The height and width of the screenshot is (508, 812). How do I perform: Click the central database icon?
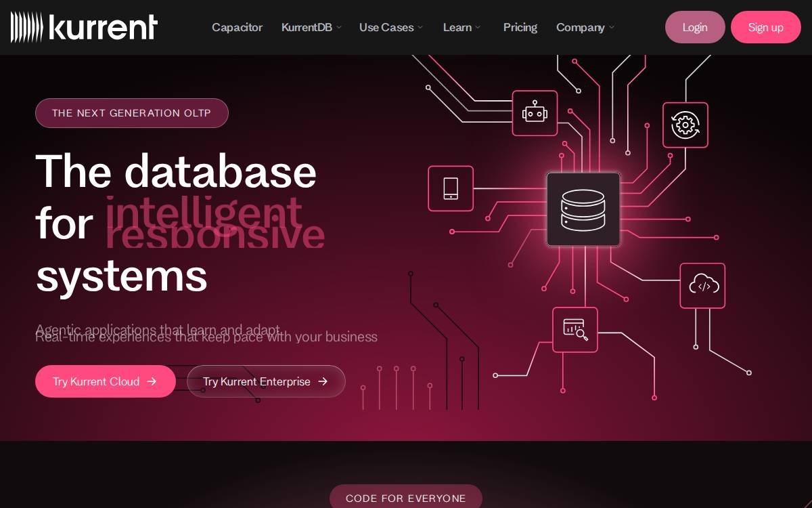point(583,209)
